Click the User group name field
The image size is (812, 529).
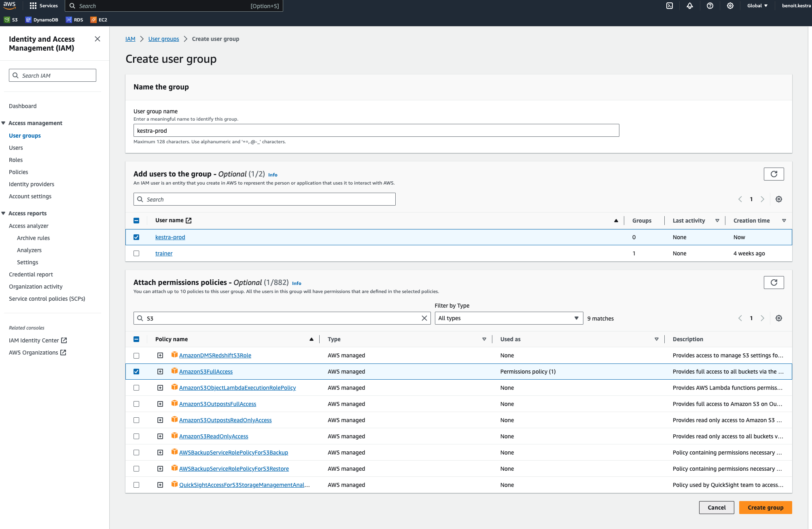point(376,130)
